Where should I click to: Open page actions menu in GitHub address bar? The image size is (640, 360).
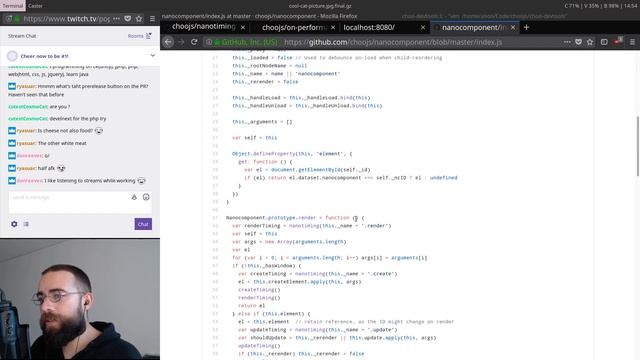[567, 42]
